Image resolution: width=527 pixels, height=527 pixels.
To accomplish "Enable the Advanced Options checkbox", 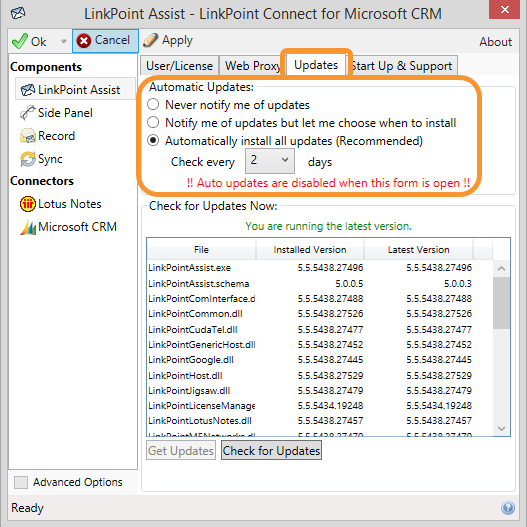I will click(x=21, y=482).
